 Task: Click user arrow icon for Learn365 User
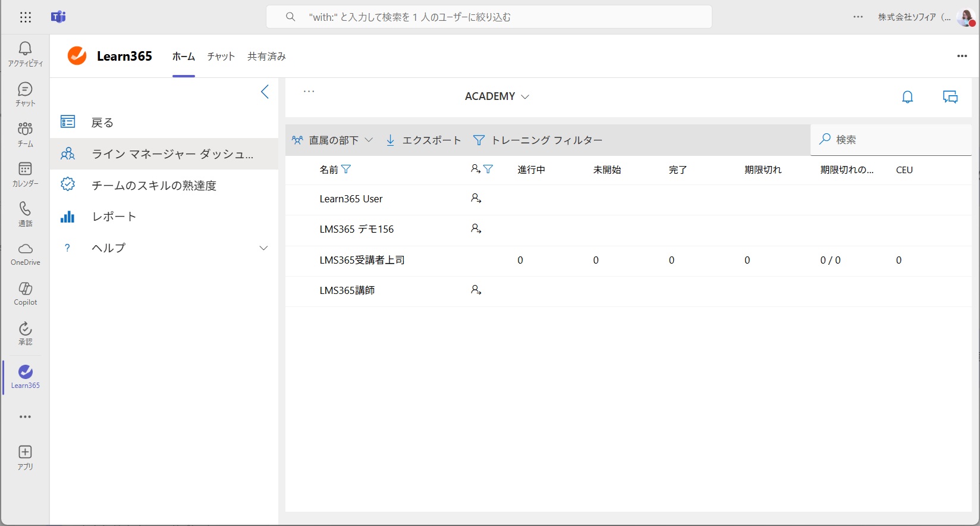click(476, 198)
